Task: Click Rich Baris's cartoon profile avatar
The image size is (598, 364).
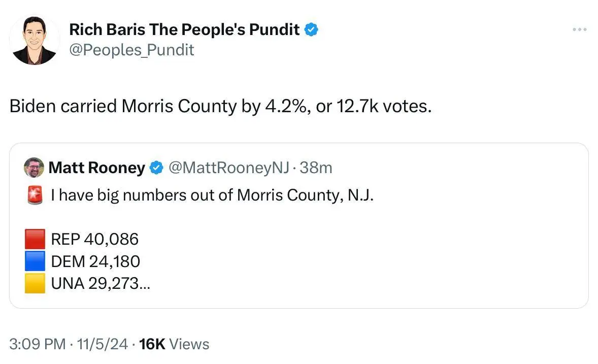Action: (35, 40)
